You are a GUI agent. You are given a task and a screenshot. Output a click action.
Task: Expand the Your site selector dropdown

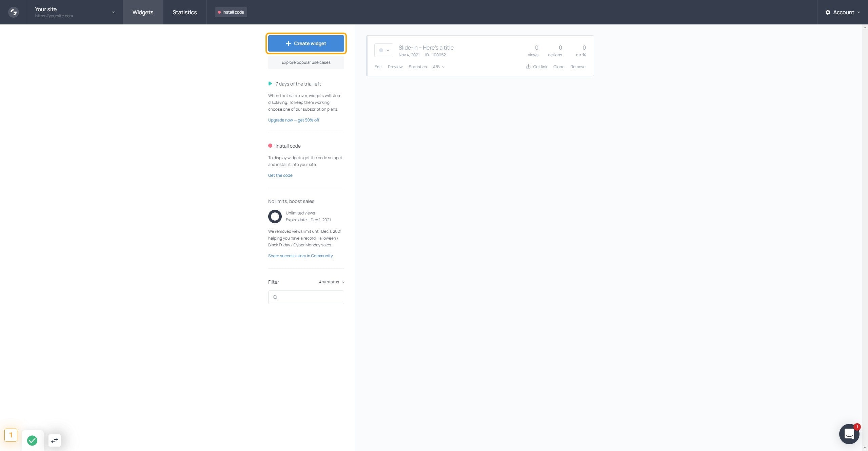(x=113, y=12)
